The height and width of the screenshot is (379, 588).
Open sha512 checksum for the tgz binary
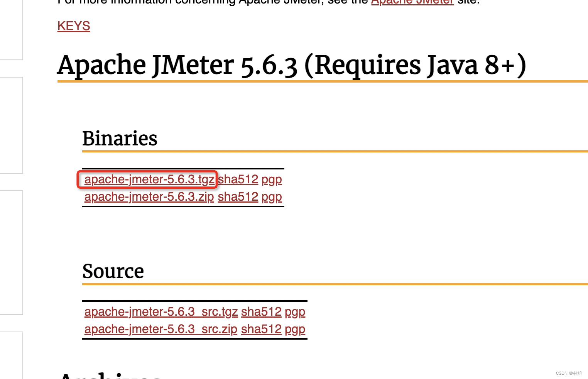point(238,179)
